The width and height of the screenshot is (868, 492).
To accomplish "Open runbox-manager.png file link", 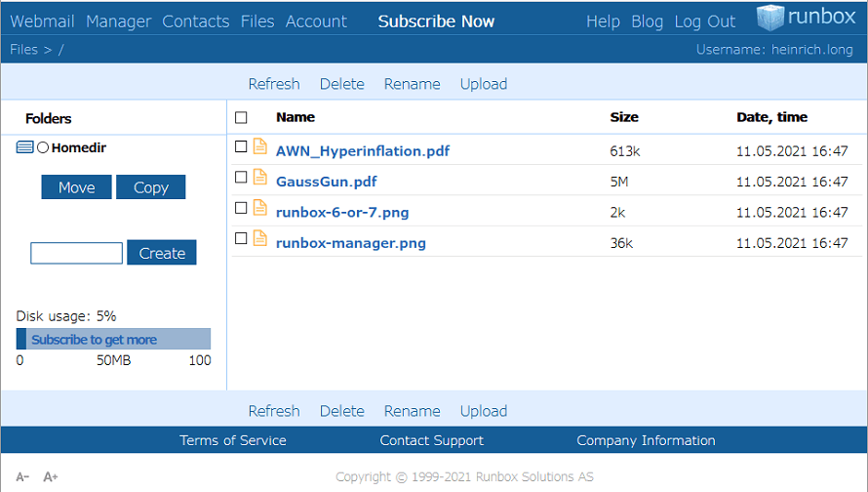I will pyautogui.click(x=351, y=243).
